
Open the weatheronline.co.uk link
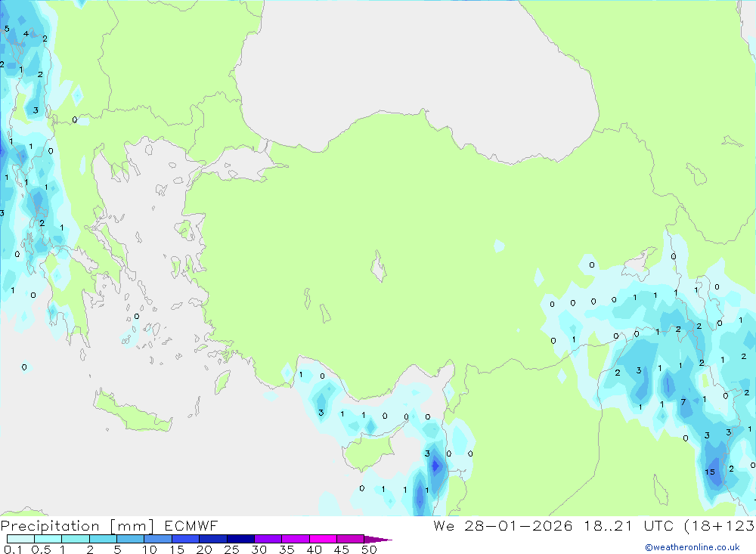point(692,547)
